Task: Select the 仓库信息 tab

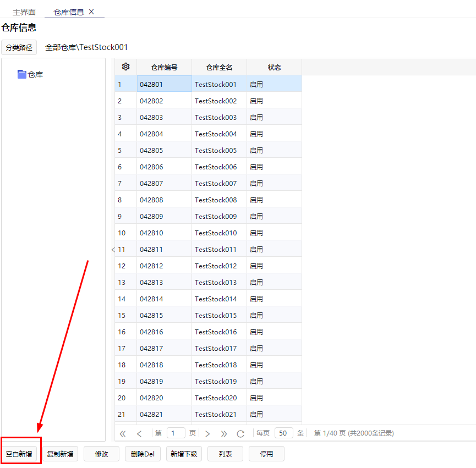Action: tap(69, 12)
